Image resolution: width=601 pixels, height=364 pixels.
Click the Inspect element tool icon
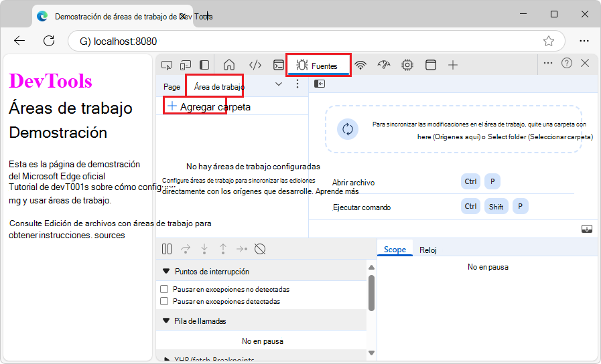coord(167,65)
